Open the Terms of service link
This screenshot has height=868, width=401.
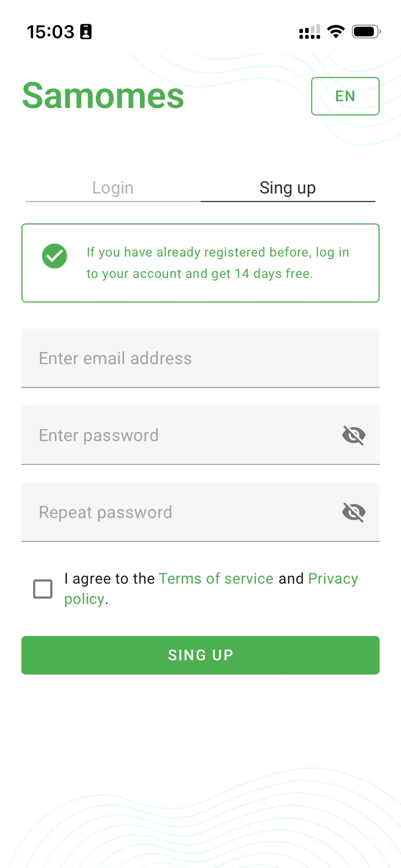click(x=216, y=579)
